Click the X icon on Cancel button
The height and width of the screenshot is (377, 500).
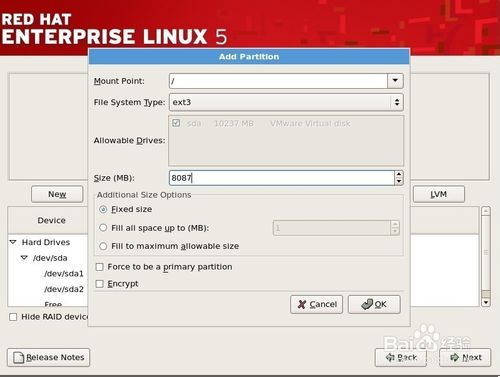[x=302, y=304]
